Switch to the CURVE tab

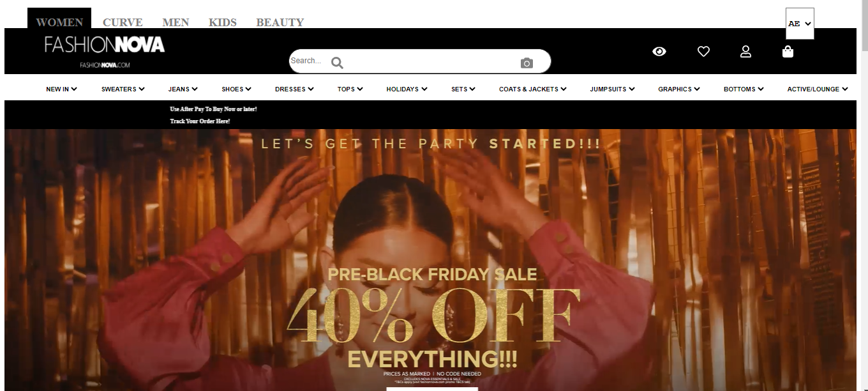123,22
